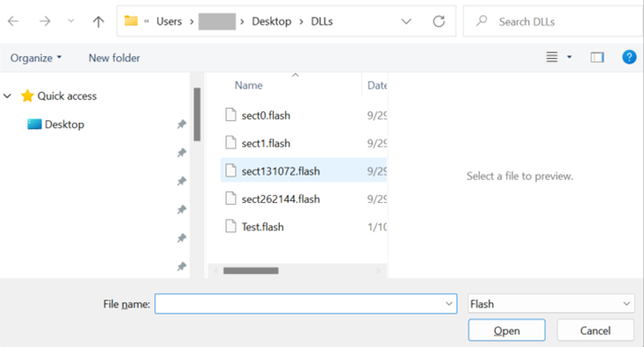Image resolution: width=644 pixels, height=347 pixels.
Task: Click the file icon of sect0.flash
Action: [231, 115]
